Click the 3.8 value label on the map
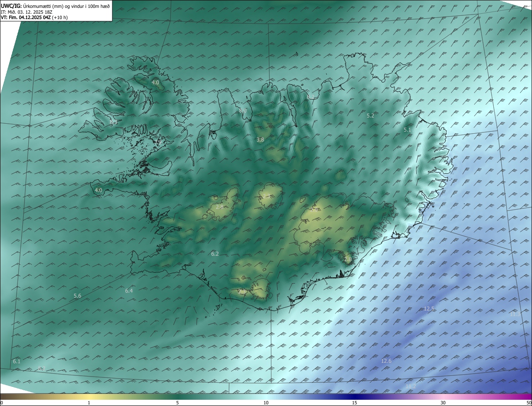This screenshot has height=406, width=532. (260, 140)
